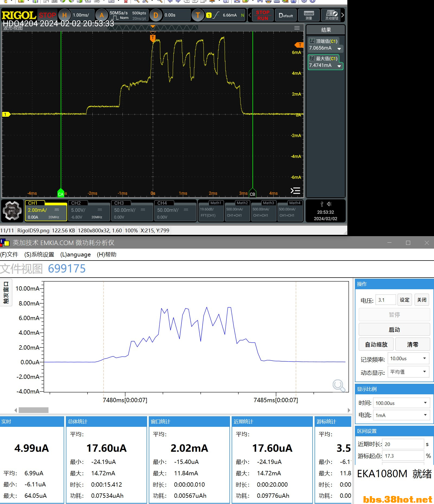The image size is (434, 504).
Task: Click the 启动 start button
Action: [394, 330]
